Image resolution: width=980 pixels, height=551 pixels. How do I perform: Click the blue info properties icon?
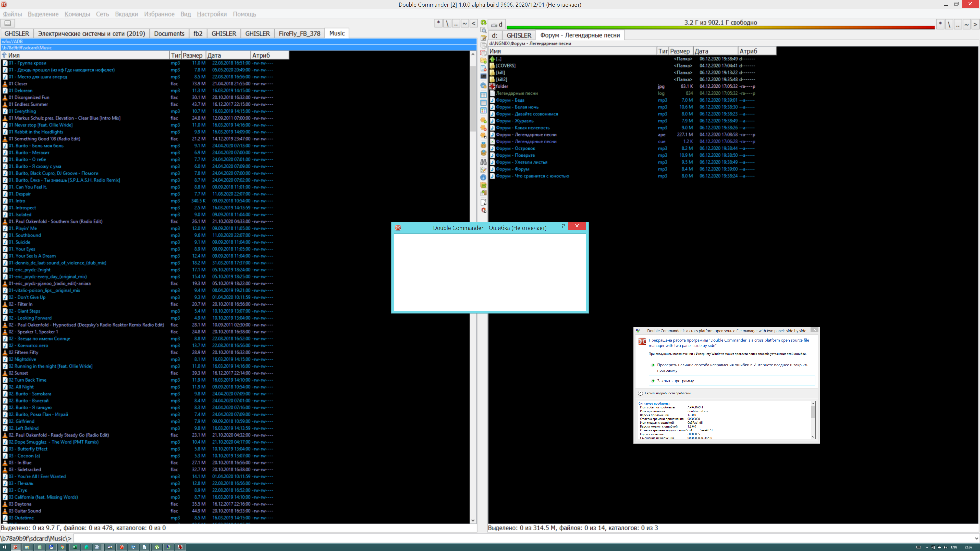484,177
